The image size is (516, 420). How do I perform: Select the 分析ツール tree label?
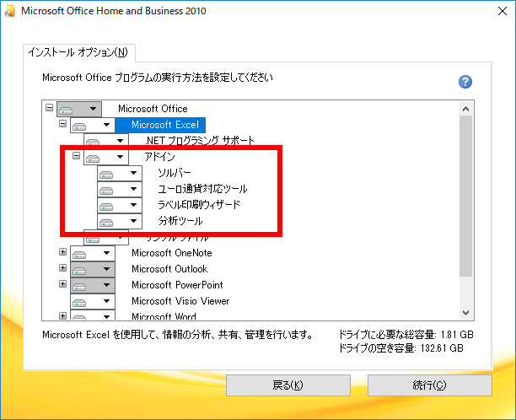(x=180, y=221)
